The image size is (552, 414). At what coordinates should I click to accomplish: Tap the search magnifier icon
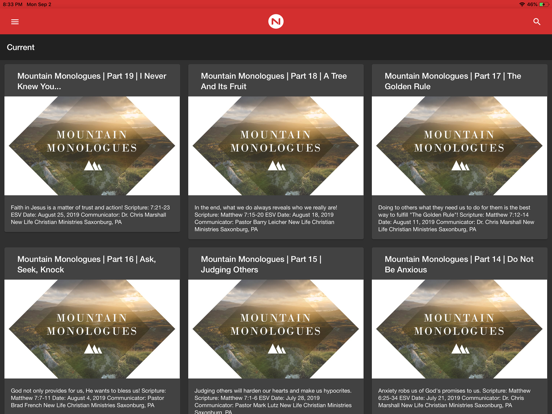tap(537, 22)
